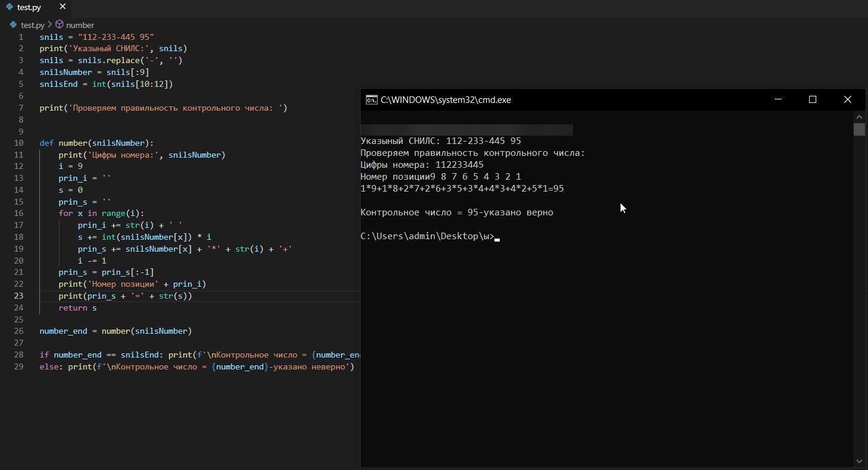Click the console scrollbar up arrow
This screenshot has height=470, width=868.
pos(859,117)
